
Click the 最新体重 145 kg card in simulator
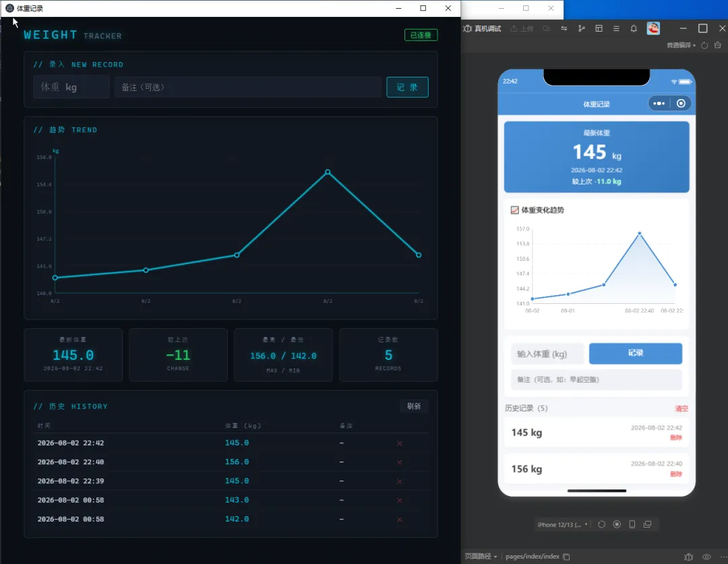[x=597, y=157]
